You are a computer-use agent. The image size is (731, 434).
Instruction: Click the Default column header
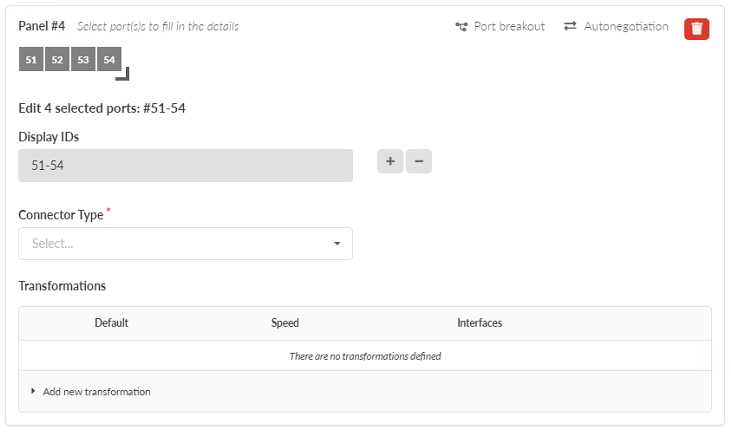pos(111,323)
